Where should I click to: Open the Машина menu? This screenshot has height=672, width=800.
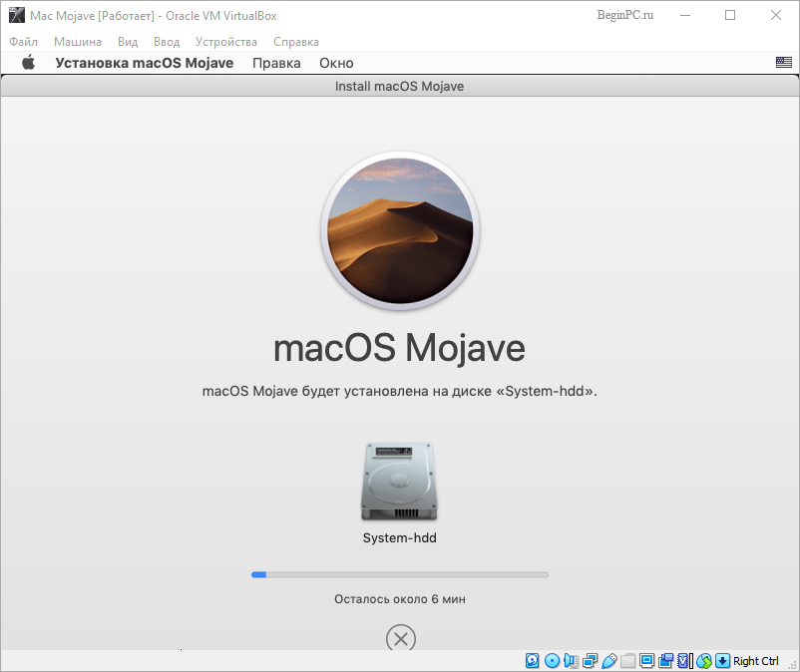pos(78,42)
